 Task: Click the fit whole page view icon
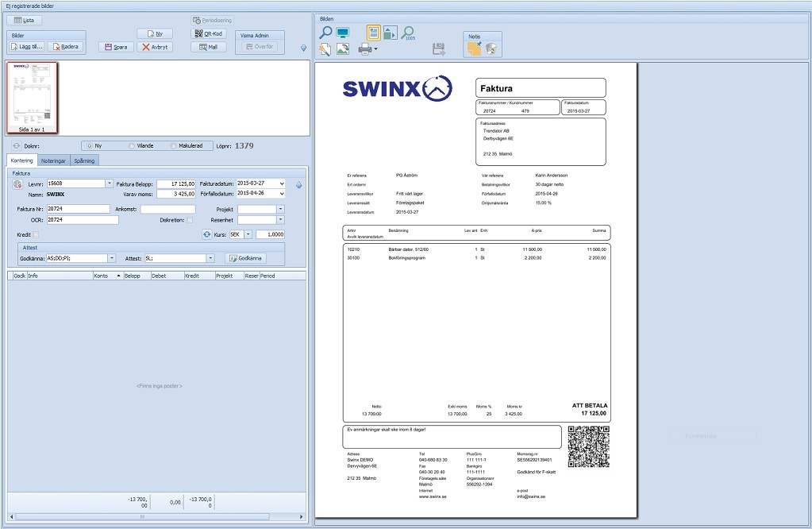click(373, 33)
